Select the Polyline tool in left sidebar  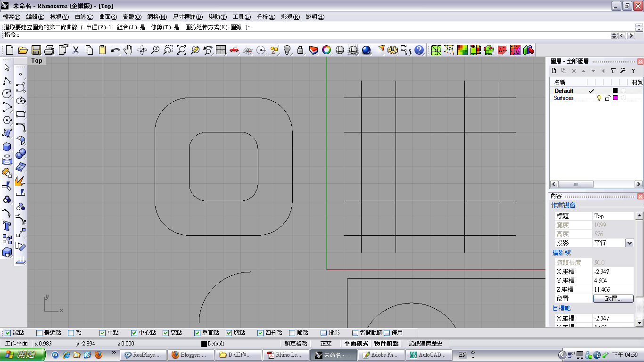click(7, 81)
